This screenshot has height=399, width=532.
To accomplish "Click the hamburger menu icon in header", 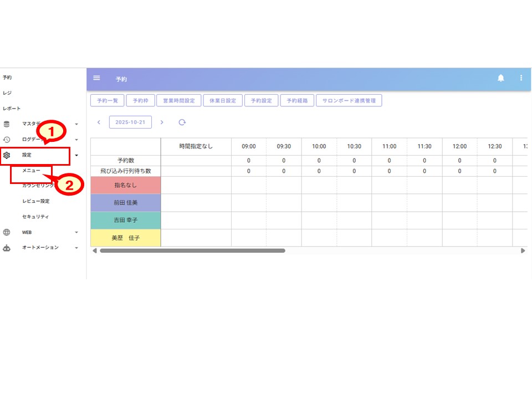I will pos(96,78).
